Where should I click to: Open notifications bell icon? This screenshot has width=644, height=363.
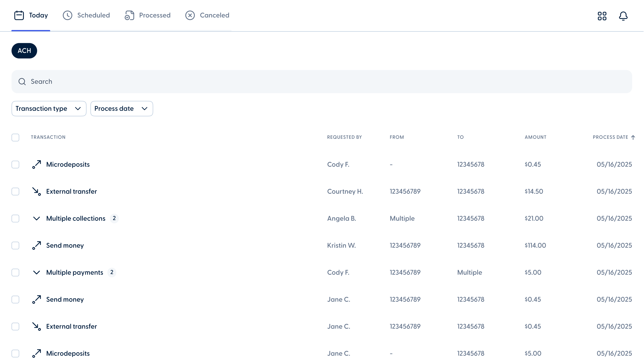[623, 16]
